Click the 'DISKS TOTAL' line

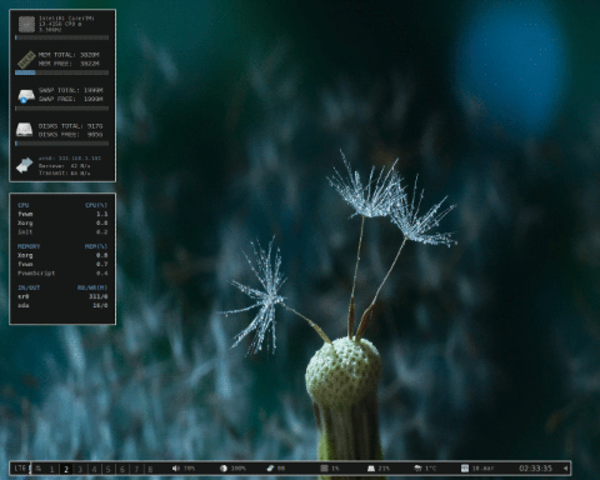point(71,126)
